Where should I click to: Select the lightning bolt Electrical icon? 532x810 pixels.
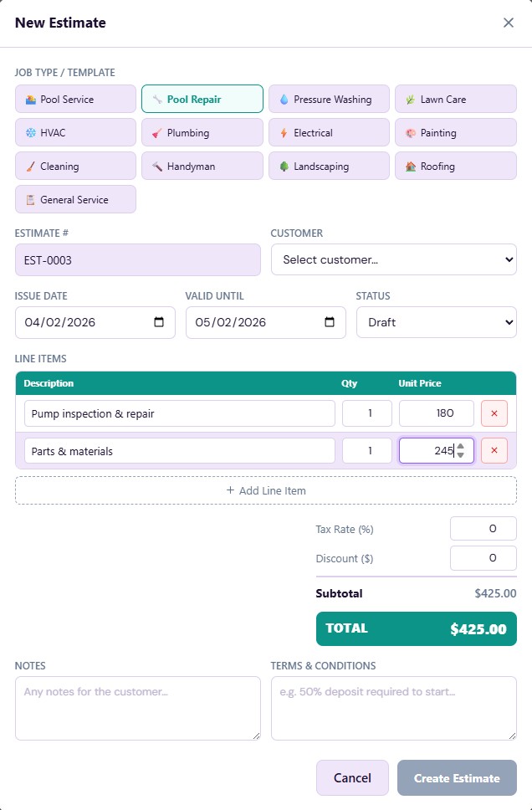click(283, 132)
